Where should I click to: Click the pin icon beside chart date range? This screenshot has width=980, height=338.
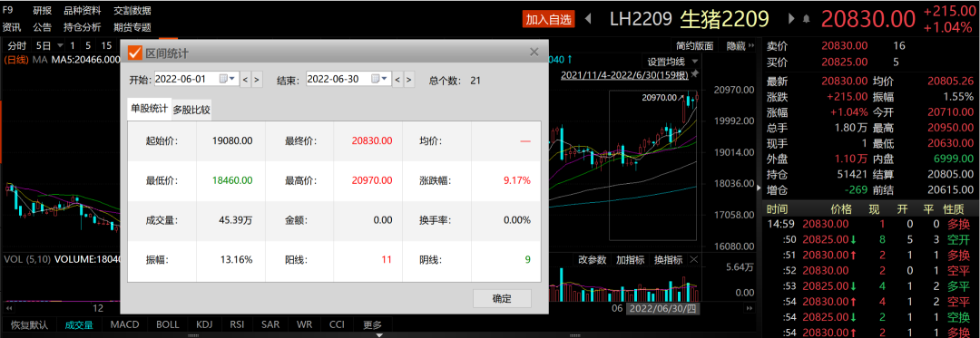(x=694, y=74)
